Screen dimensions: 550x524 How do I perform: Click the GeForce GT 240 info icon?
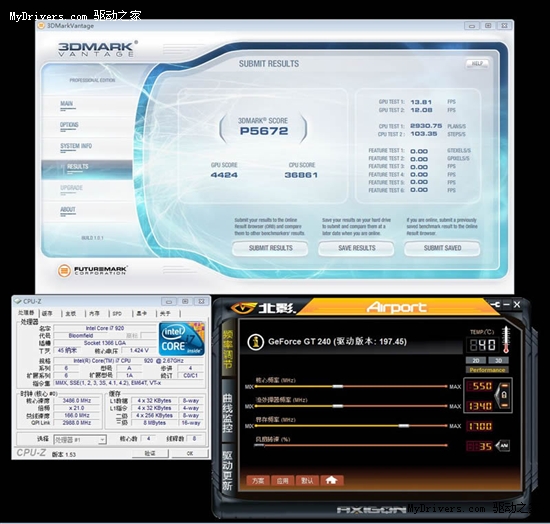tap(256, 342)
